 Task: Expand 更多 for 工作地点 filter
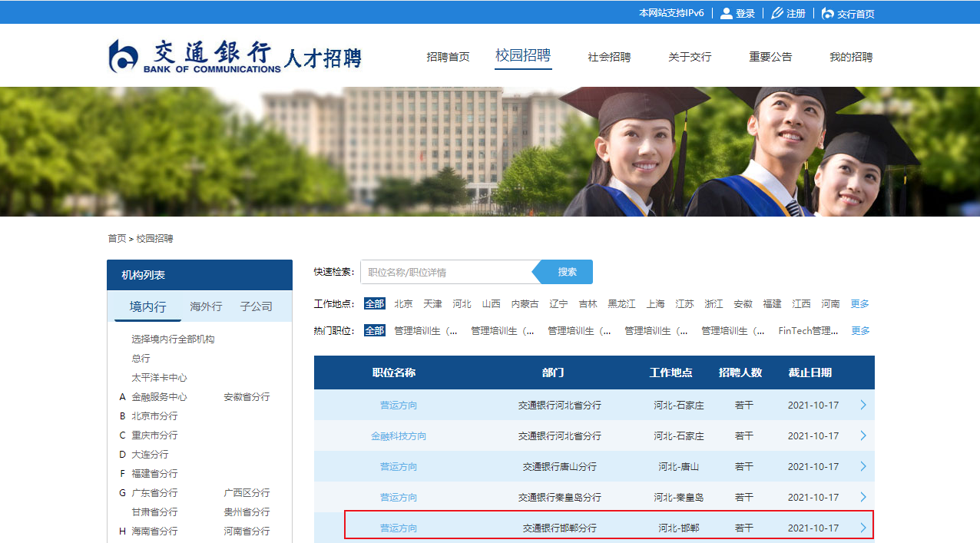click(860, 304)
